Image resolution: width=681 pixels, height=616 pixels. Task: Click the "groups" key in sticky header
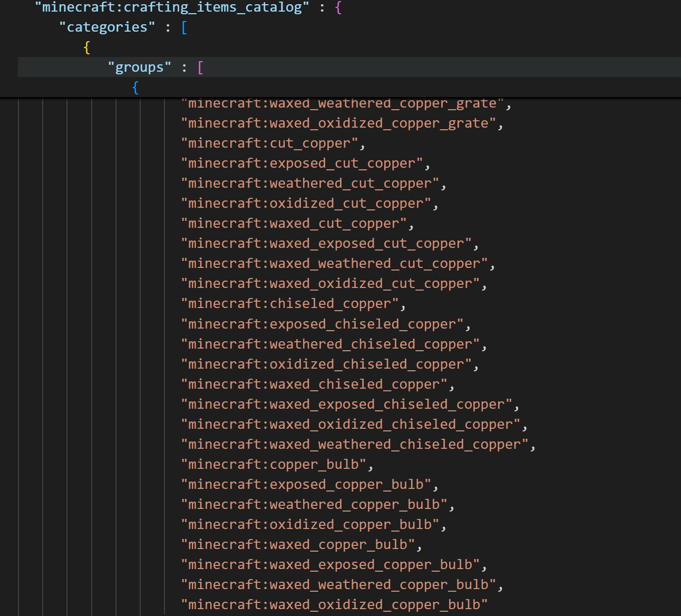140,68
